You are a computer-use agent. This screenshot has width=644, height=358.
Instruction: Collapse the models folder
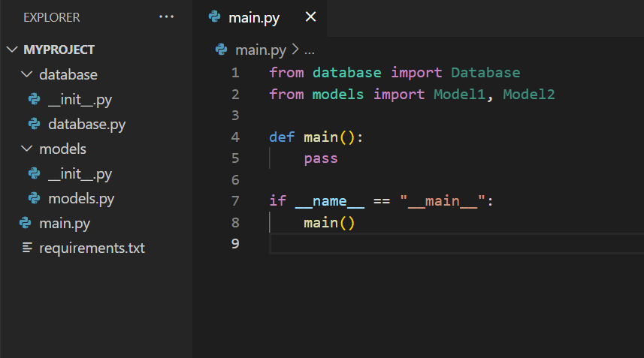[27, 149]
